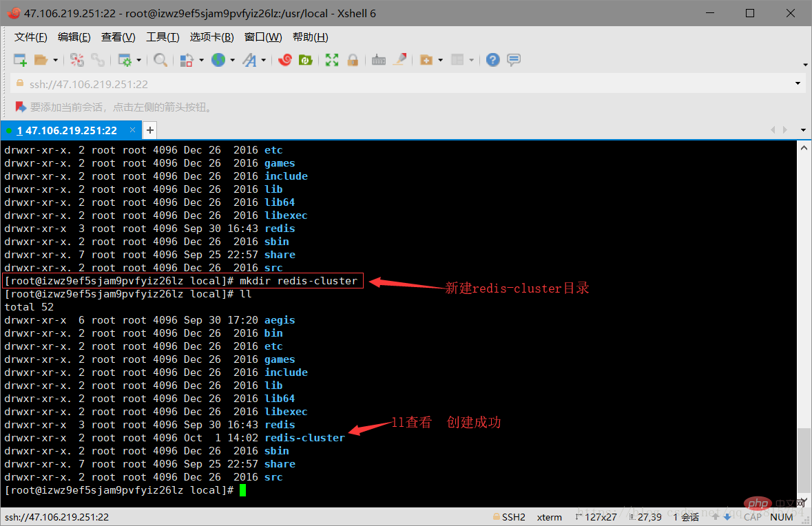
Task: Click the redis-cluster directory name
Action: [x=304, y=438]
